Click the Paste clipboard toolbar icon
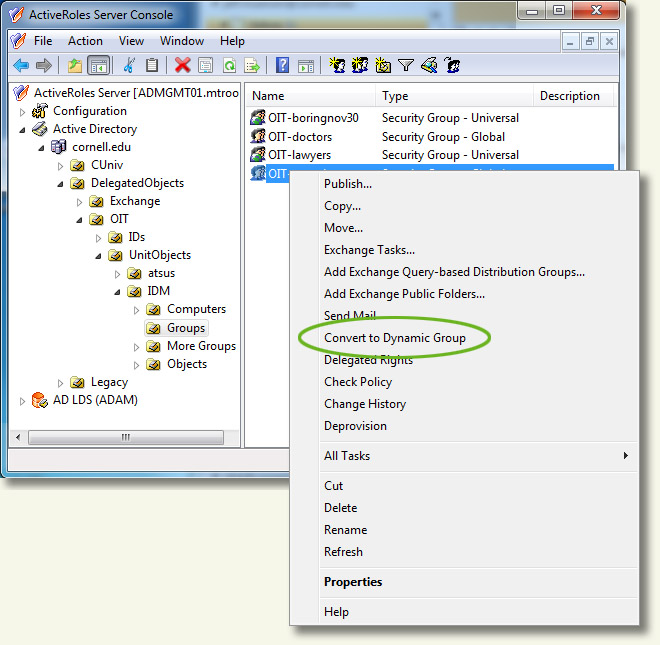Viewport: 660px width, 645px height. click(x=152, y=65)
